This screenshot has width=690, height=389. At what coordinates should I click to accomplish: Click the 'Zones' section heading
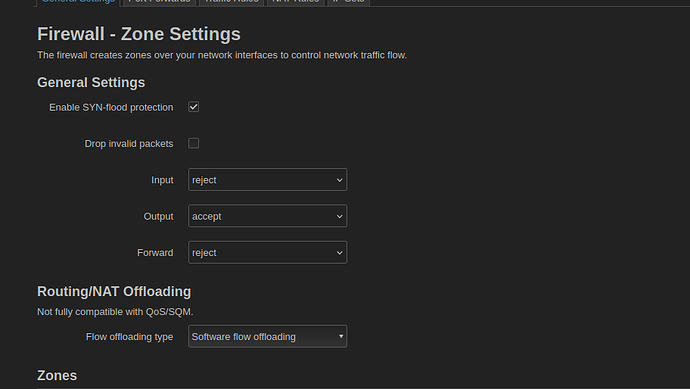pos(57,375)
